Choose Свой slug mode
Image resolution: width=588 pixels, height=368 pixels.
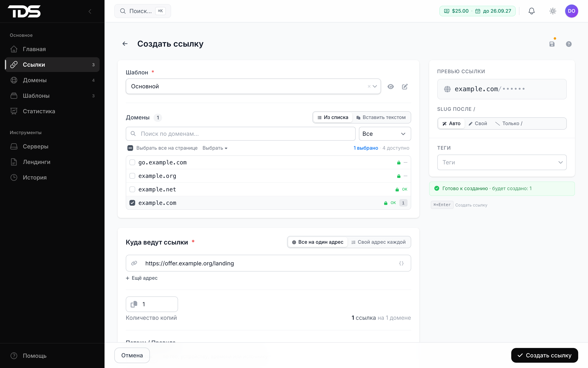(478, 123)
